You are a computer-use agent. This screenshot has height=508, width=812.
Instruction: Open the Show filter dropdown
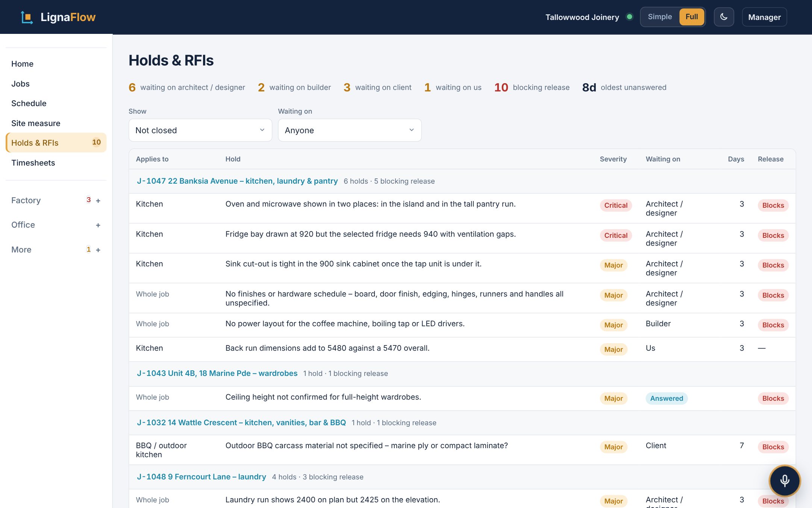pyautogui.click(x=200, y=130)
